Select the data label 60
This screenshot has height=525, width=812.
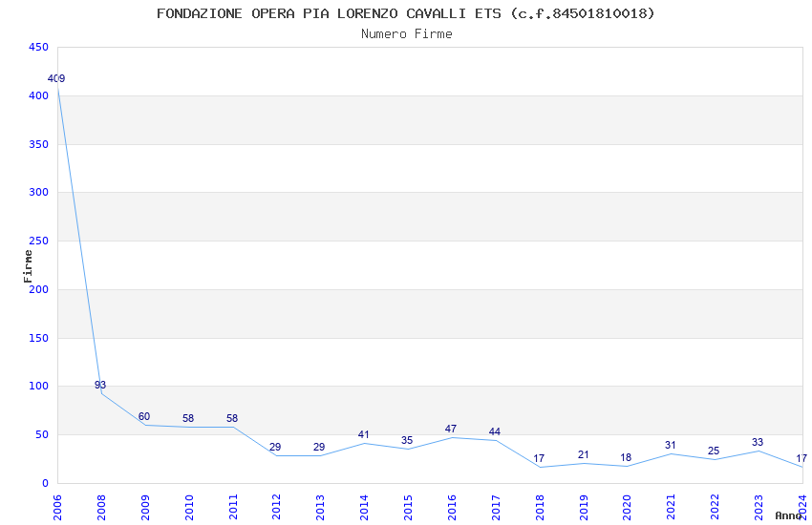[144, 416]
